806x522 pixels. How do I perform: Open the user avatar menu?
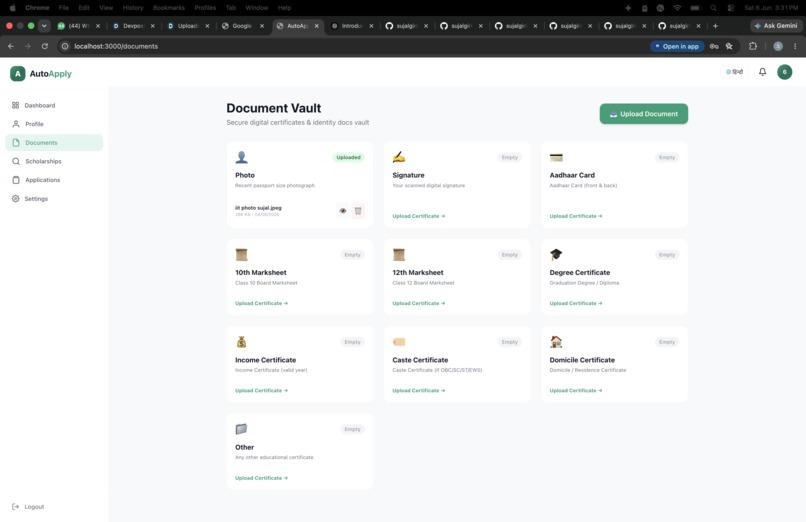coord(784,72)
